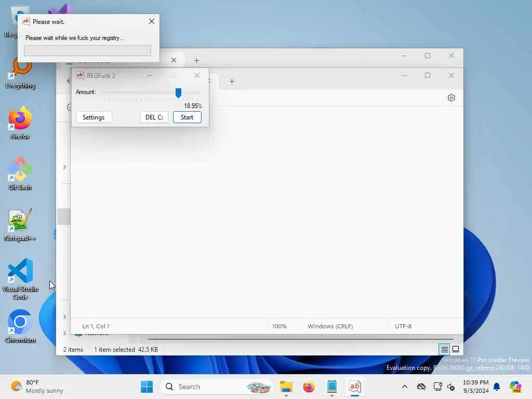This screenshot has height=399, width=532.
Task: Open the network and volume tray icon
Action: point(451,387)
